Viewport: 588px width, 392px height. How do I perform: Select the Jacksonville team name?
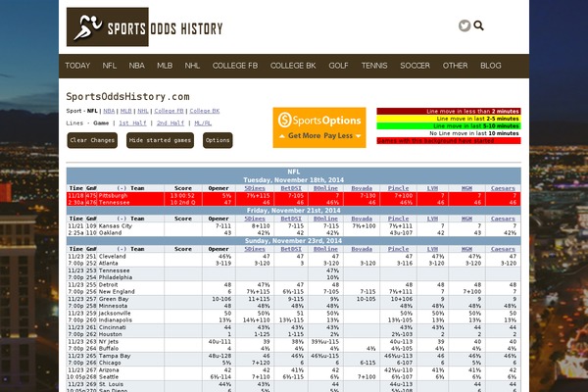point(115,314)
